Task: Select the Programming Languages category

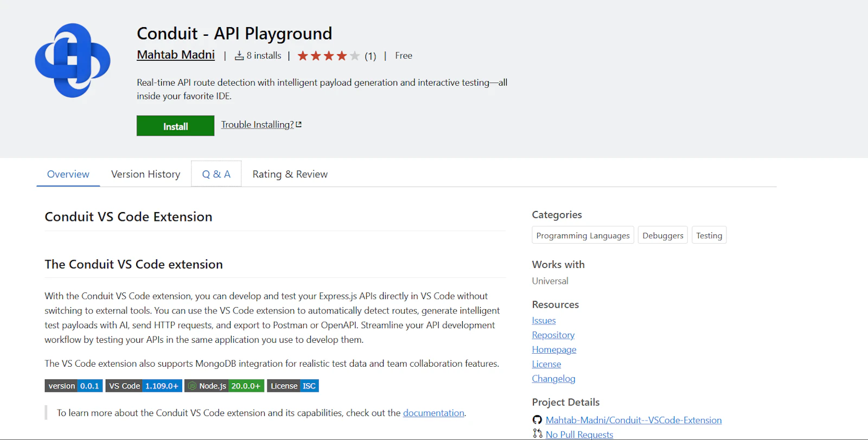Action: click(x=583, y=235)
